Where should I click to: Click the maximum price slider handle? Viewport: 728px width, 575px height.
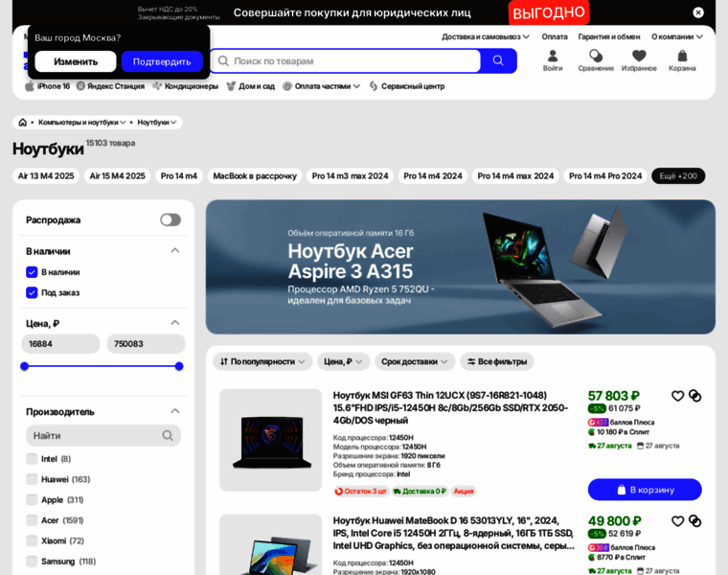click(x=179, y=366)
